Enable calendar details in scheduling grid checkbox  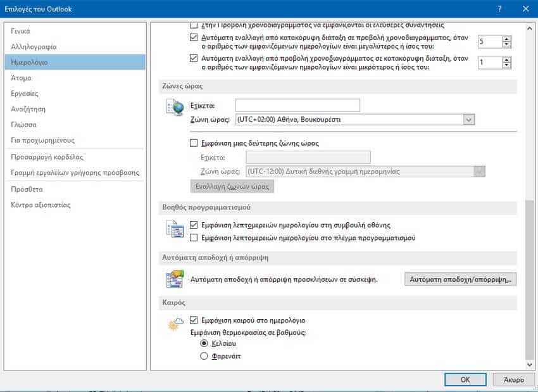click(194, 237)
